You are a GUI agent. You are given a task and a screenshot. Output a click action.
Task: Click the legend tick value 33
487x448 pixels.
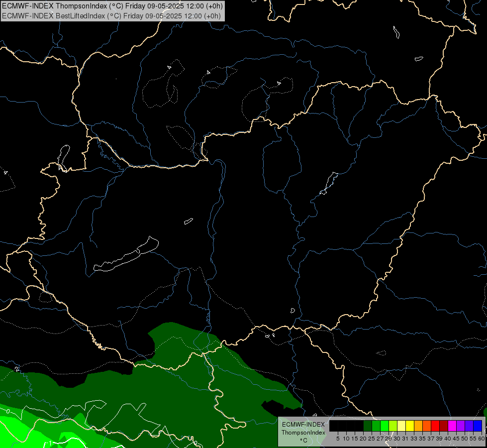pos(414,439)
